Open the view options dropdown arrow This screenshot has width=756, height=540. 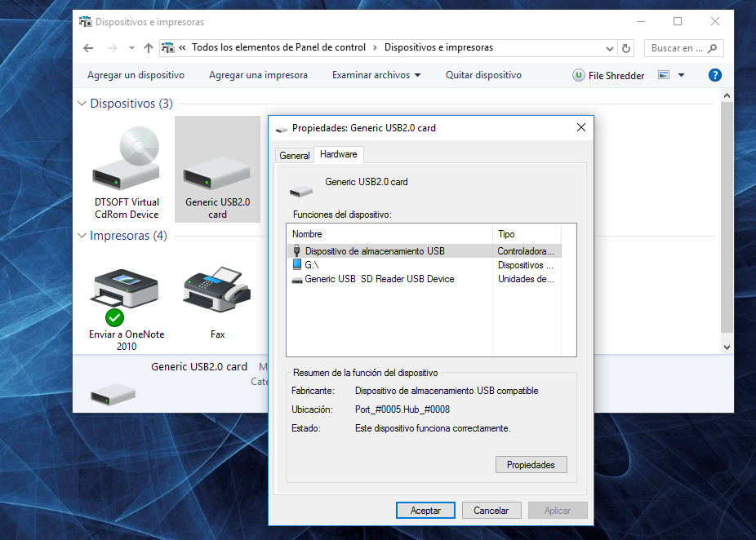681,75
